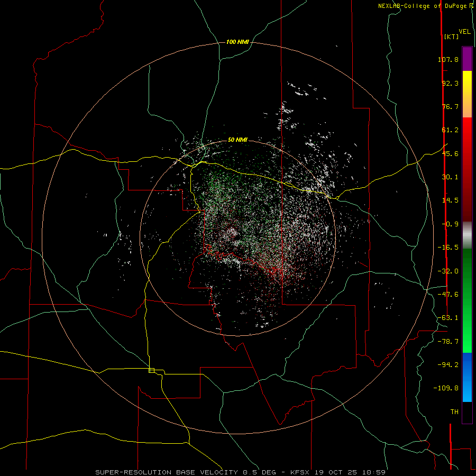The image size is (476, 476).
Task: Pick the yellow-orange segment of velocity scale
Action: [467, 94]
